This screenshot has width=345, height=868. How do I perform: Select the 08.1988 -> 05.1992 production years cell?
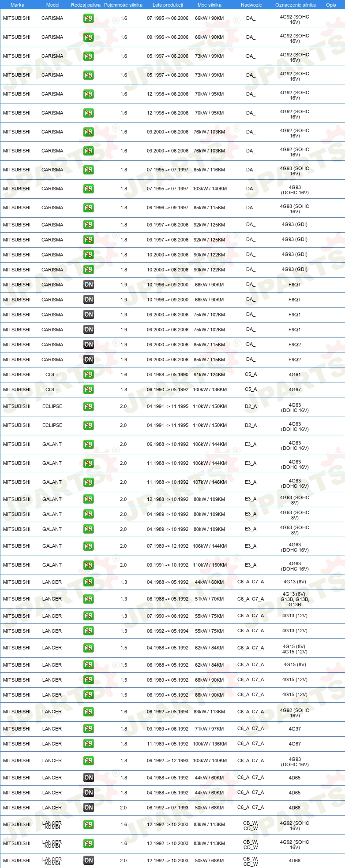pyautogui.click(x=168, y=599)
